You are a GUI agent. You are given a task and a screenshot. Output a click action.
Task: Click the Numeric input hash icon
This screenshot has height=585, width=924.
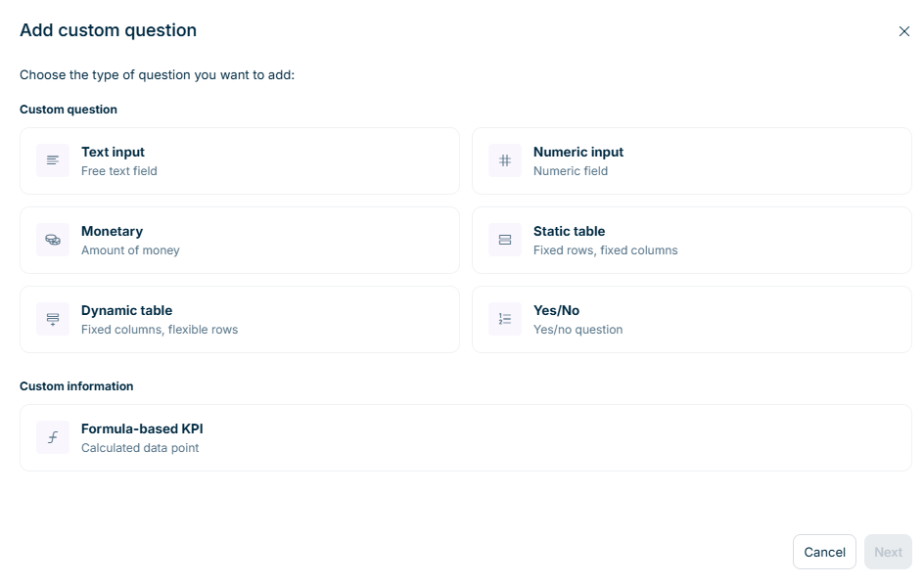(x=505, y=160)
